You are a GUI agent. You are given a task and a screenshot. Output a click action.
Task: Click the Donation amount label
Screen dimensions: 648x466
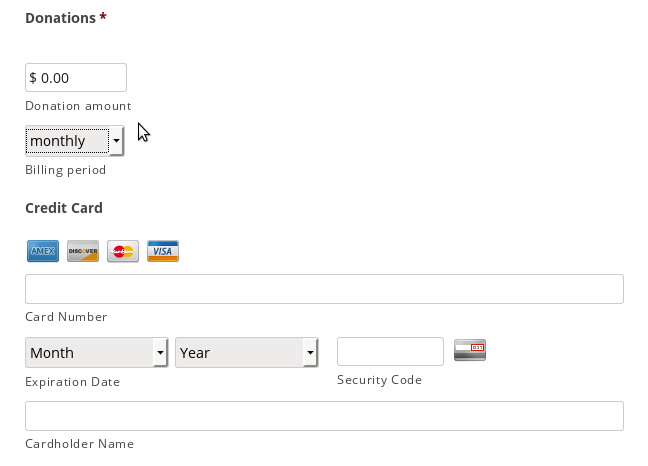78,106
